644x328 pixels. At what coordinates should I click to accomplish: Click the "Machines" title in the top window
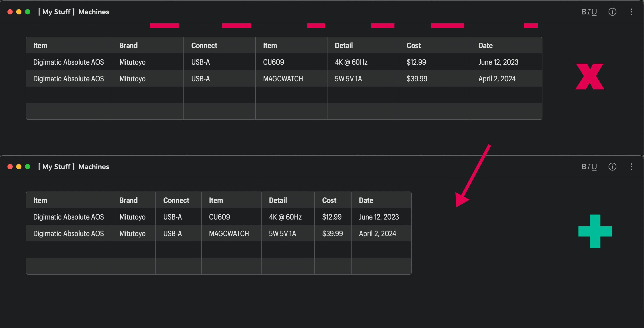(x=94, y=12)
